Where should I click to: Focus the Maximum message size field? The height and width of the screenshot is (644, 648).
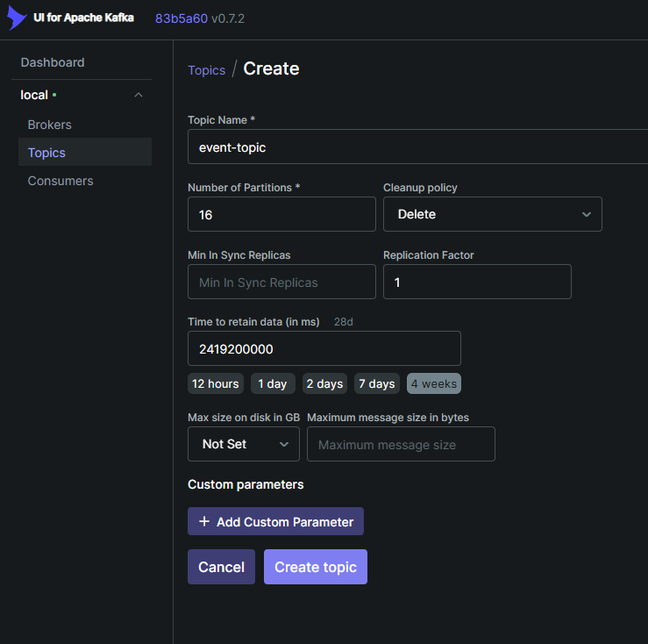(x=401, y=444)
